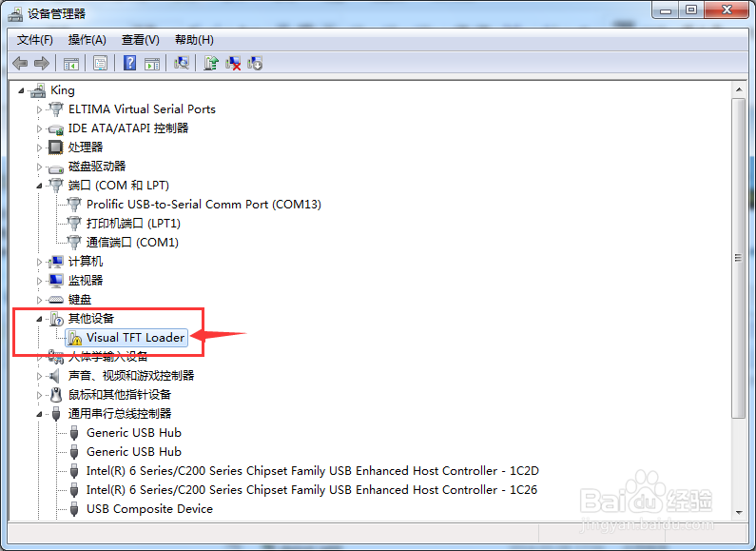Click the 声音、视频和游戏控制器 speaker icon
Screen dimensions: 756x551
(x=55, y=375)
